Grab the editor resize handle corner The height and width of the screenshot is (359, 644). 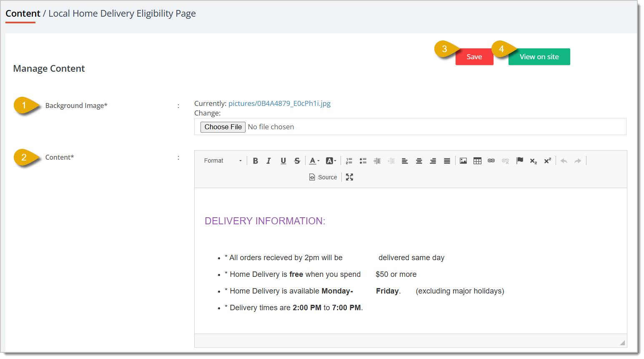pyautogui.click(x=622, y=343)
